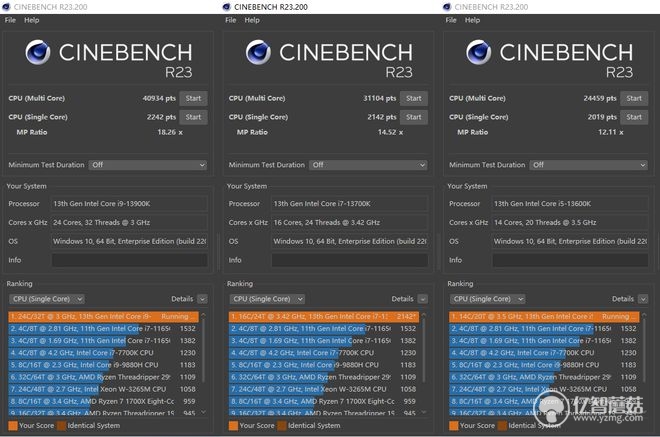The width and height of the screenshot is (660, 437).
Task: Click 14 Cores, 20 Threads @ 3.5 GHz field
Action: pyautogui.click(x=570, y=223)
